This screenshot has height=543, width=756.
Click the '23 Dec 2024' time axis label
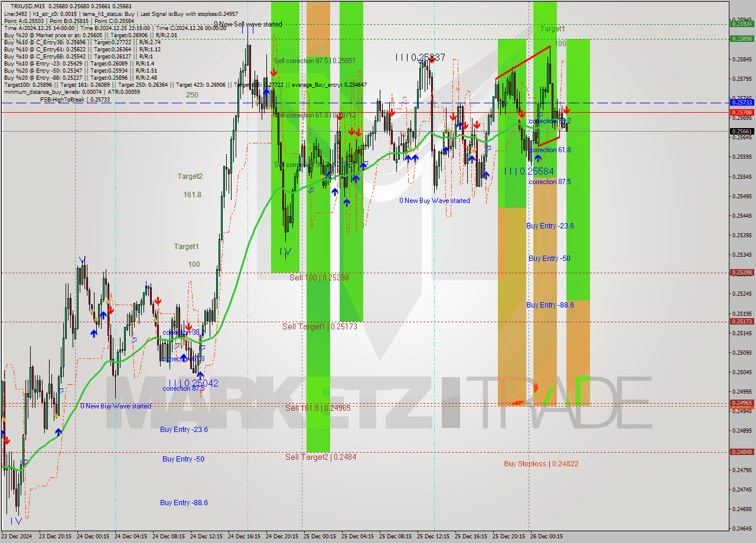click(16, 537)
